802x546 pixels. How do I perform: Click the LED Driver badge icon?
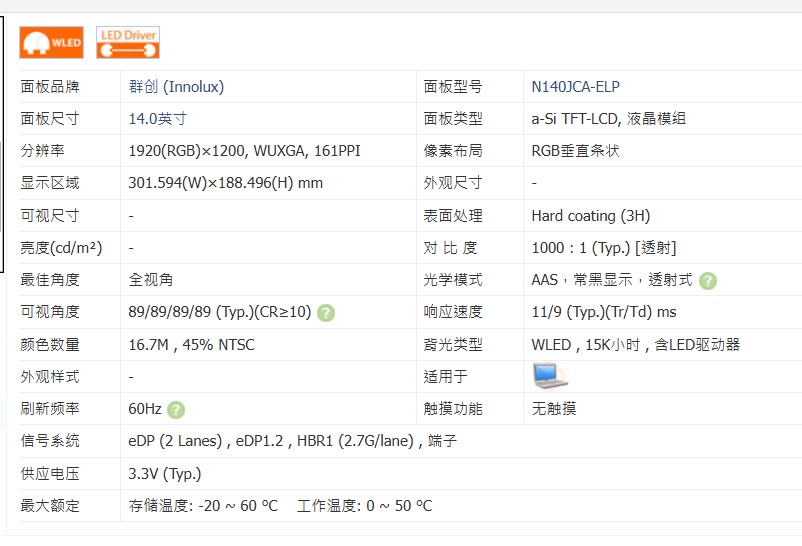click(128, 42)
